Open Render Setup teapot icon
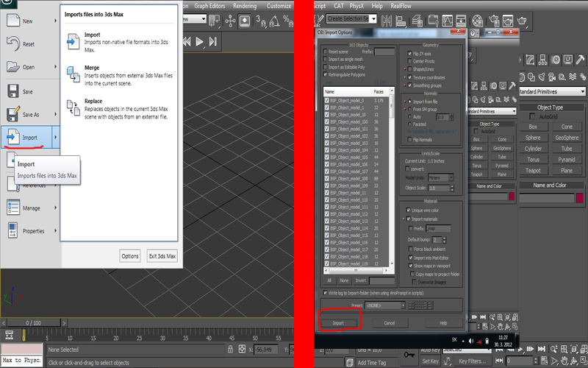 click(x=494, y=21)
